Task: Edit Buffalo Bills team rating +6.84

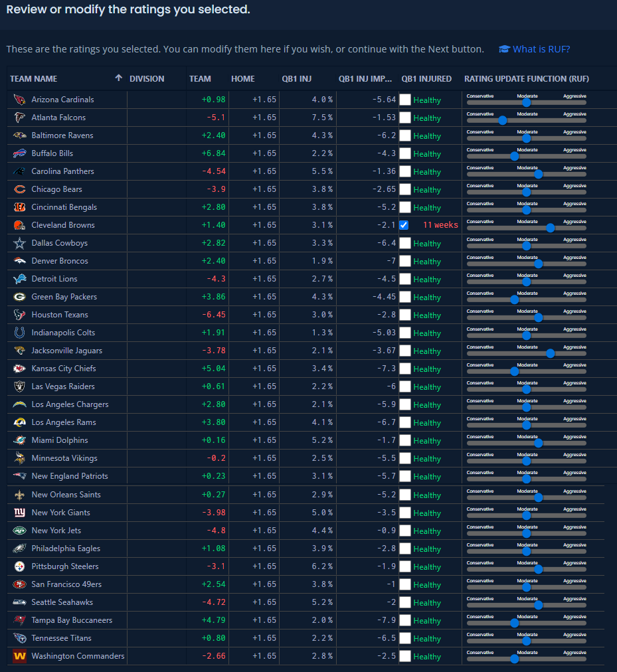Action: coord(214,153)
